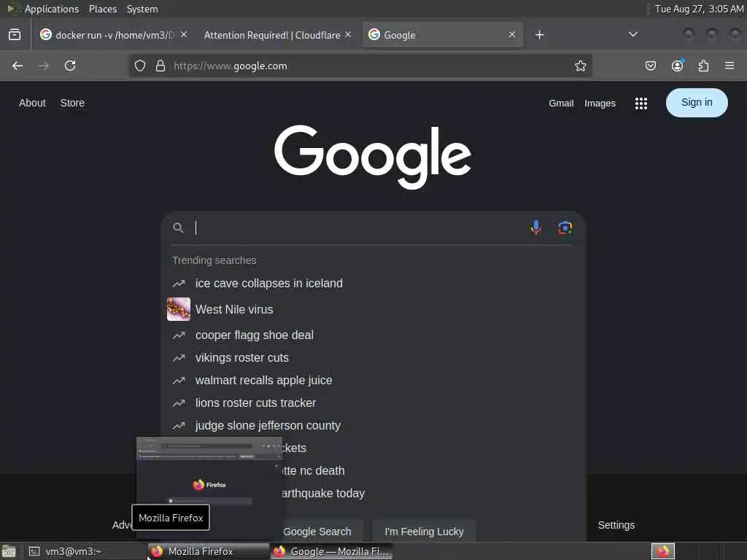Screen dimensions: 747x560
Task: Click the Sign in button
Action: coord(697,102)
